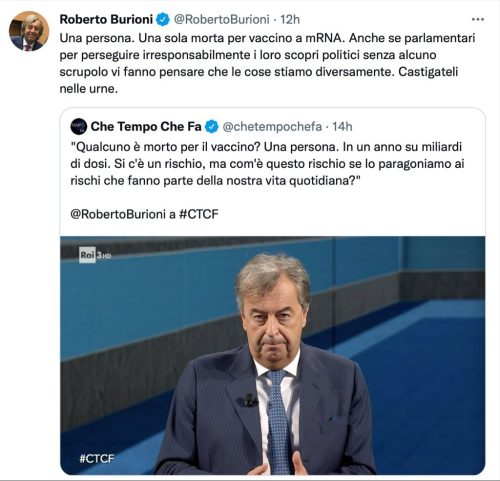Click the @RobertoBurioni mention in quoted tweet
Screen dimensions: 500x481
(x=118, y=214)
